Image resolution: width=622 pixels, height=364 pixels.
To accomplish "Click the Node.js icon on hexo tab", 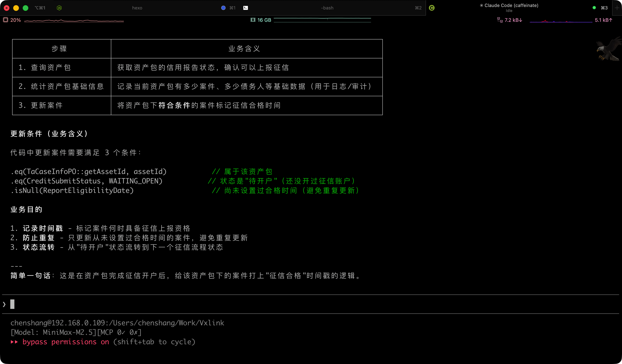I will pyautogui.click(x=59, y=8).
